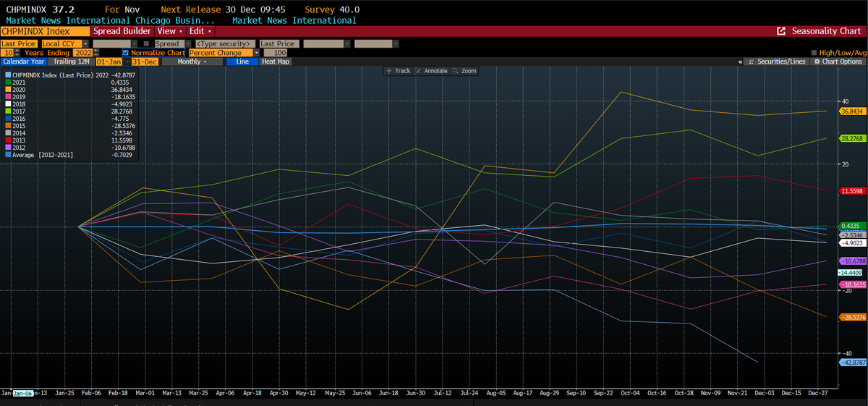
Task: Click the Type security input field
Action: click(x=226, y=43)
